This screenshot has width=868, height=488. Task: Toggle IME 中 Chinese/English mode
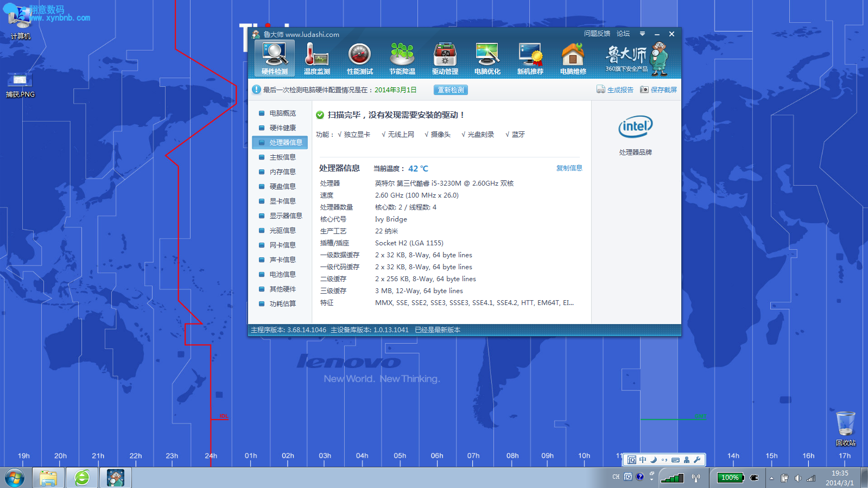(x=643, y=460)
